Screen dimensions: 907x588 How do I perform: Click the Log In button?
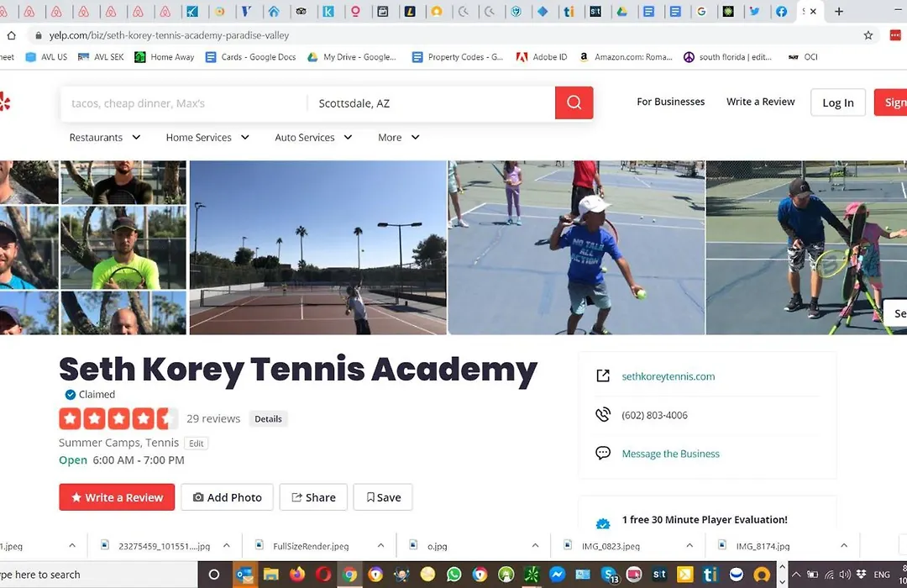838,102
